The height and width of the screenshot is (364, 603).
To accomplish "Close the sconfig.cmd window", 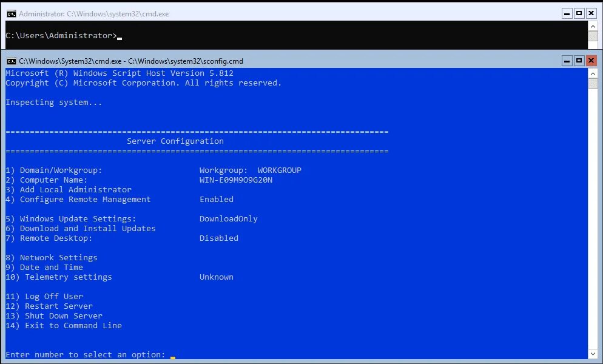I will [x=591, y=61].
